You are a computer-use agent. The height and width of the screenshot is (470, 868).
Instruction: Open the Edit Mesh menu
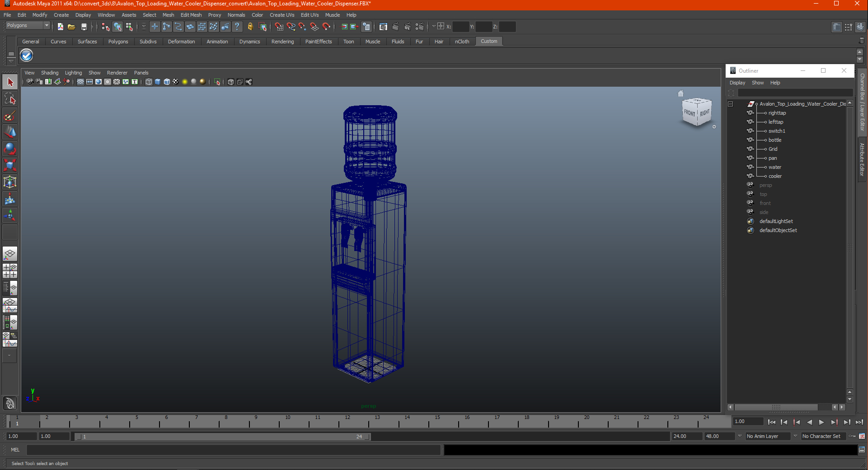coord(191,15)
